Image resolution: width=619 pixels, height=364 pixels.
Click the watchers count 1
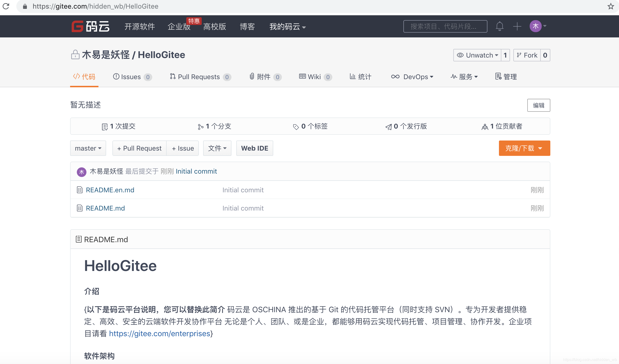505,55
